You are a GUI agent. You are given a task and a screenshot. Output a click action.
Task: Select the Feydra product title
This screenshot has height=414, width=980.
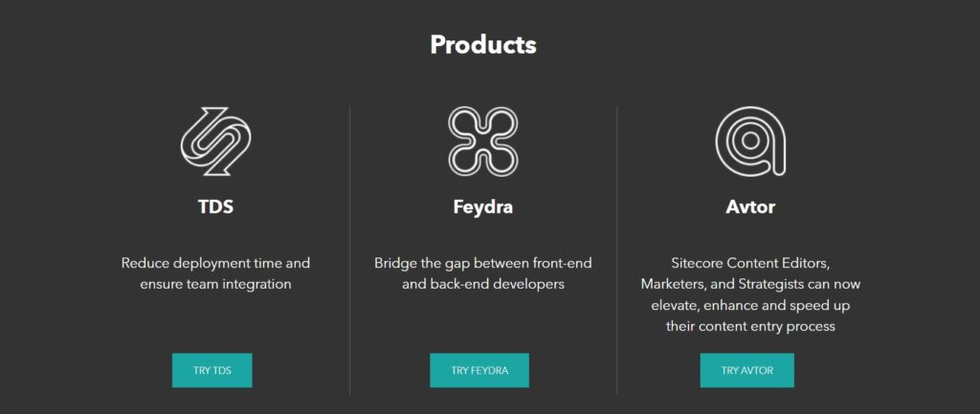[483, 207]
